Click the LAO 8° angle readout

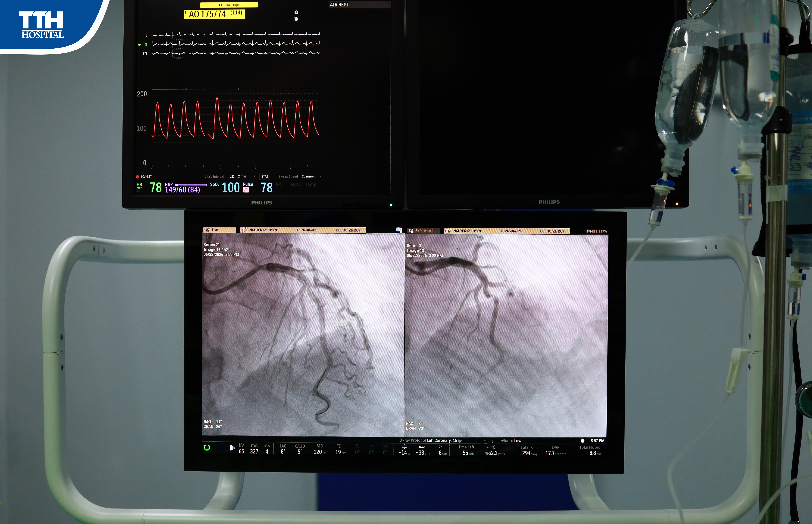283,449
